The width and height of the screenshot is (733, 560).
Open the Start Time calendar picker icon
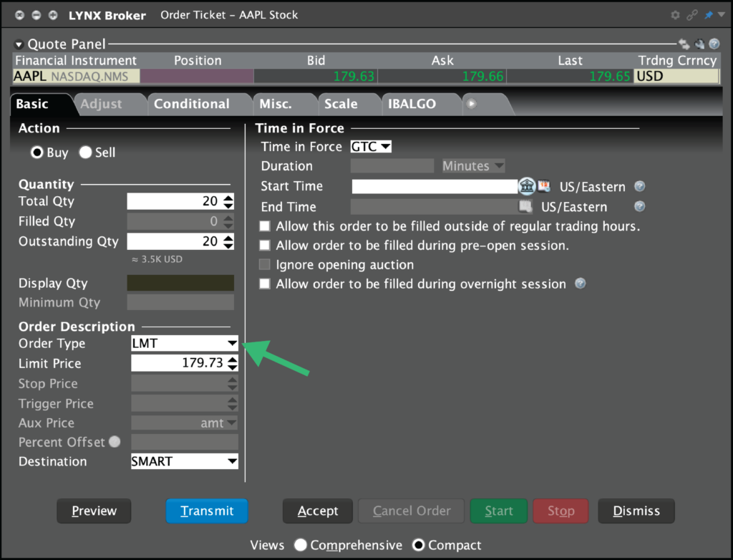(x=544, y=186)
